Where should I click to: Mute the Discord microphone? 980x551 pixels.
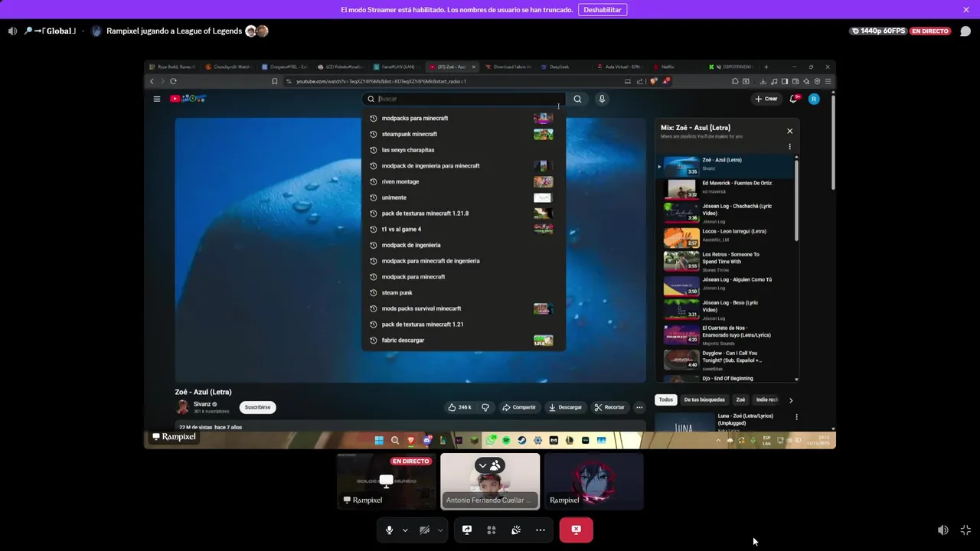pos(389,530)
